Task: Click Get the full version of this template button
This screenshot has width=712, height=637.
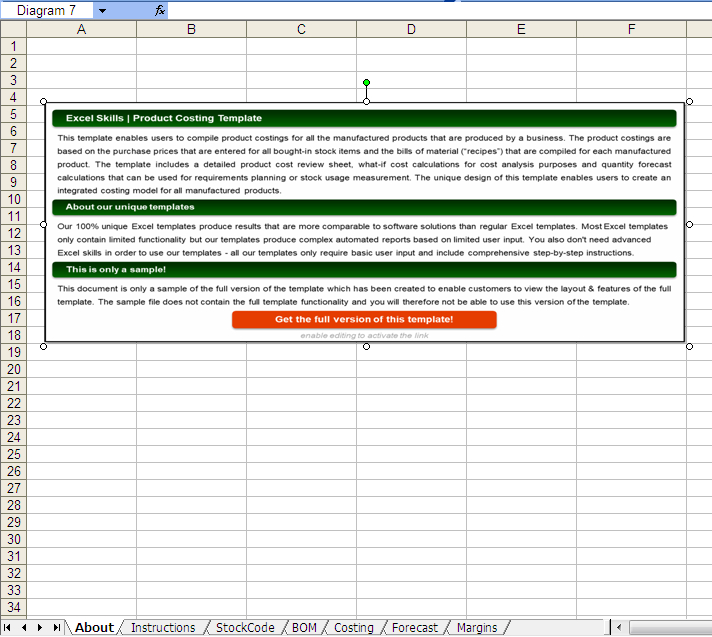Action: tap(364, 319)
